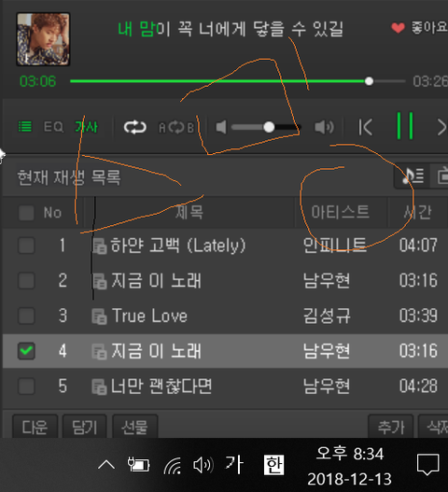Pause the current song
Screen dimensions: 448x492
click(405, 126)
